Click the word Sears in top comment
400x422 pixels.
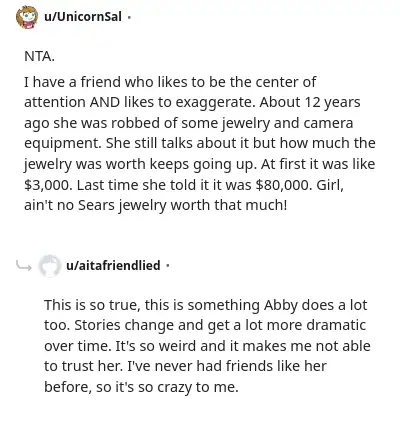point(97,205)
